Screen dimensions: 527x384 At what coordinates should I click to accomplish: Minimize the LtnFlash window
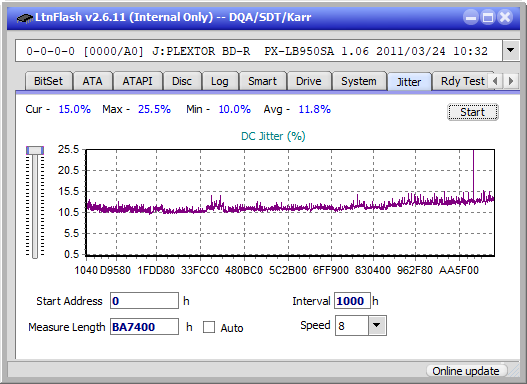(471, 17)
